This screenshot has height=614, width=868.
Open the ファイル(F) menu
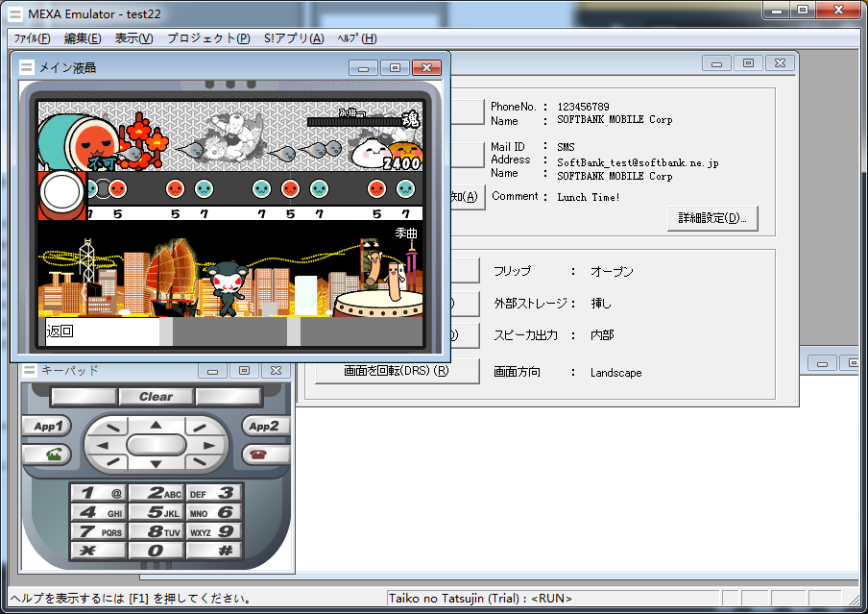click(32, 38)
